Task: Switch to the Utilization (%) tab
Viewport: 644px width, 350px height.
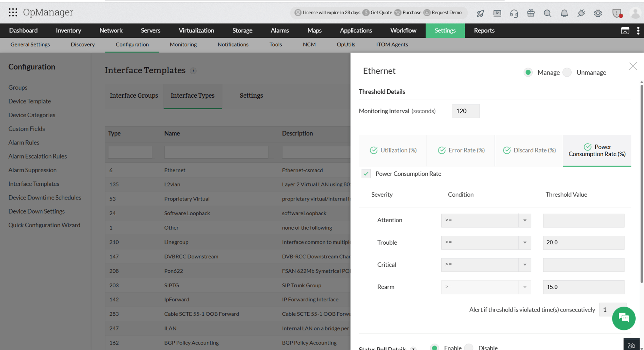Action: coord(393,150)
